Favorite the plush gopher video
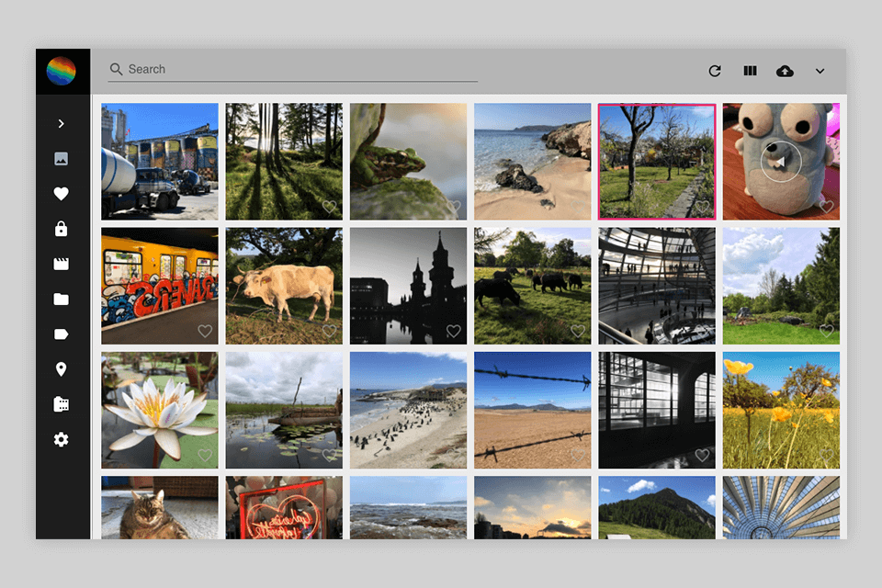Image resolution: width=882 pixels, height=588 pixels. (826, 207)
